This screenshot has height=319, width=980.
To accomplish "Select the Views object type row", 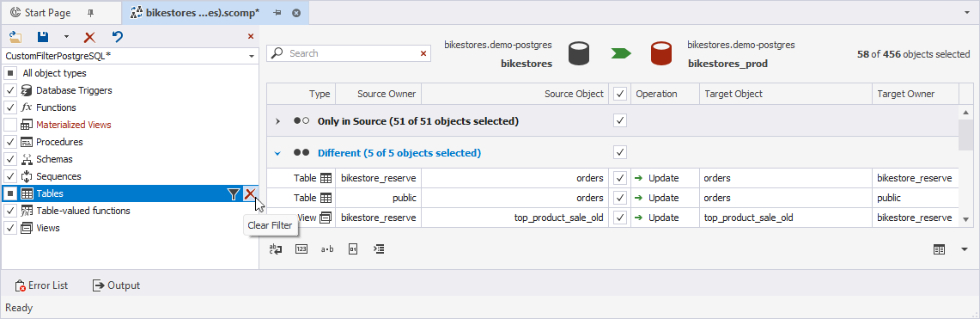I will 130,229.
